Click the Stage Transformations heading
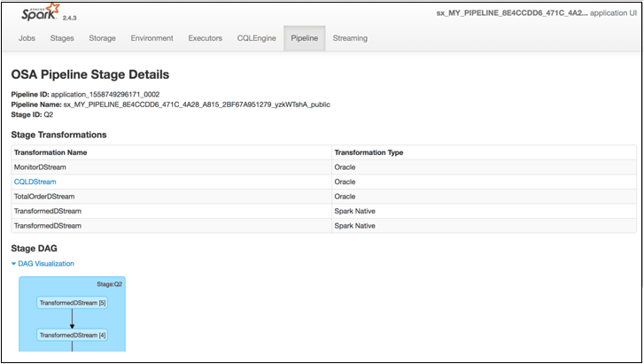Image resolution: width=644 pixels, height=364 pixels. pos(58,135)
